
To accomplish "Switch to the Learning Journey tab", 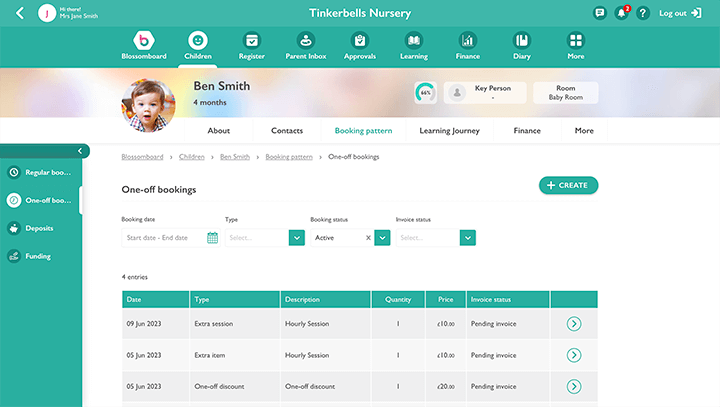I will (450, 130).
